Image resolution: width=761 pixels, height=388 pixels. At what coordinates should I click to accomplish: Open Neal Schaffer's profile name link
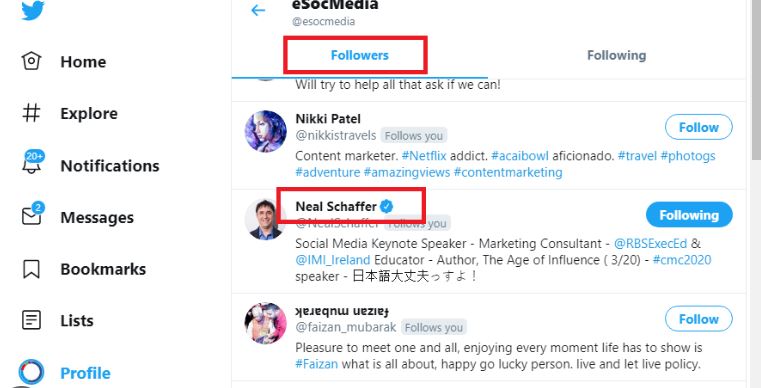coord(336,206)
